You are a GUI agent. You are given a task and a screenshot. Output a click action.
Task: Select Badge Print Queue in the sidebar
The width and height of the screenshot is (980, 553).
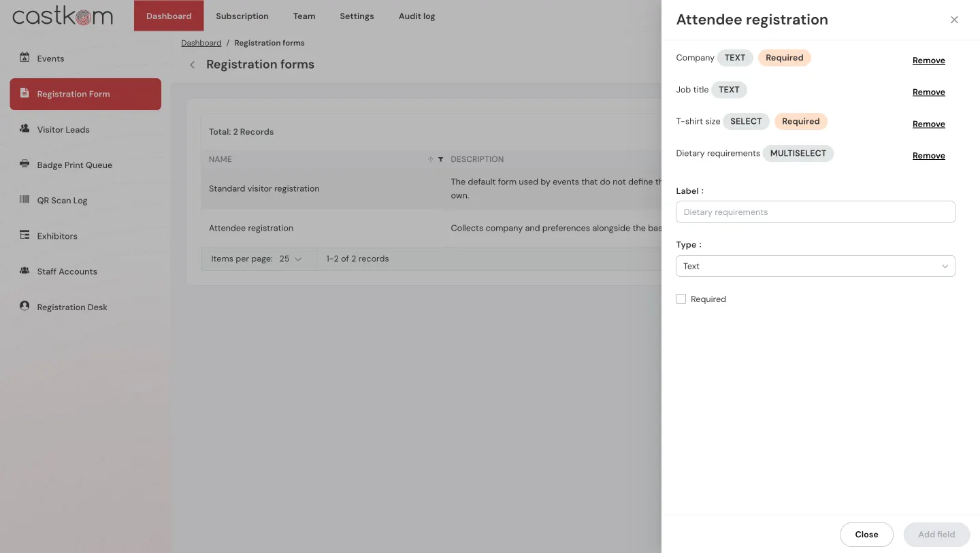coord(85,165)
